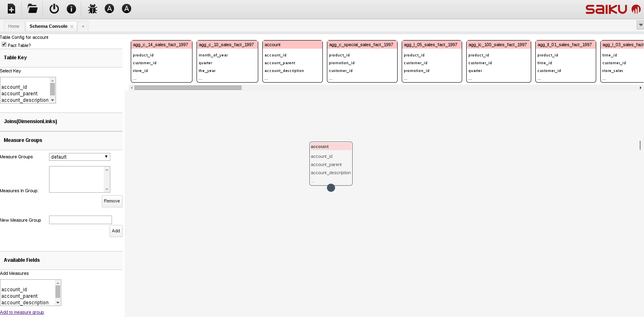Image resolution: width=644 pixels, height=317 pixels.
Task: Select account_id in Add Measures list
Action: point(14,290)
